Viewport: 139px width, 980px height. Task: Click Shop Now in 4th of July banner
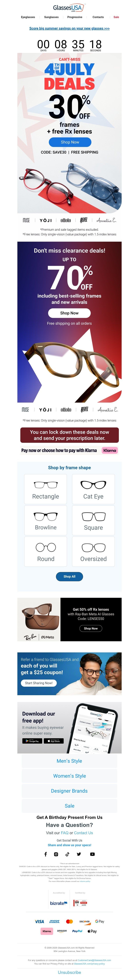(x=70, y=142)
